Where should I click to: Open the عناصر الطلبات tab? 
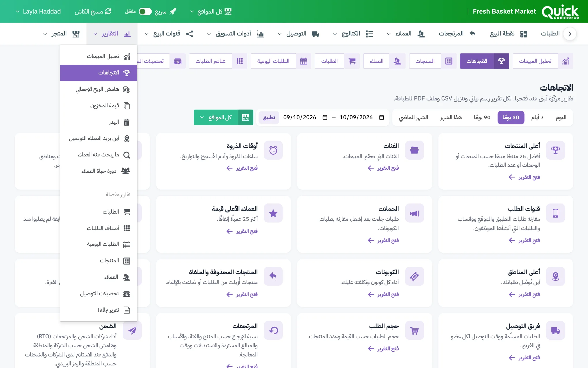coord(218,61)
